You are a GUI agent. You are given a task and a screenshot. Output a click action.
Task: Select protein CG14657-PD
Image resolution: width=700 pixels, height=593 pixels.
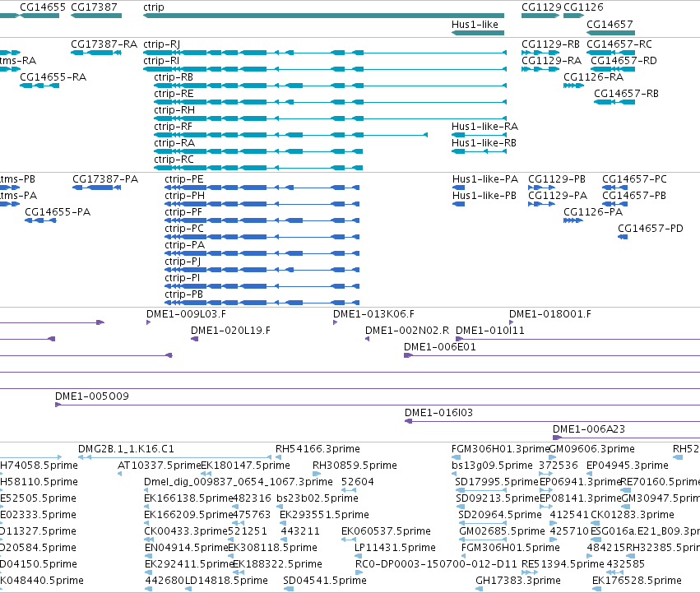(x=651, y=229)
